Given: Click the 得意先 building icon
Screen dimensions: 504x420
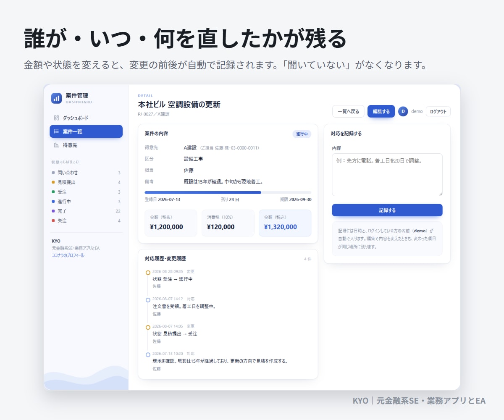Looking at the screenshot, I should [x=56, y=145].
